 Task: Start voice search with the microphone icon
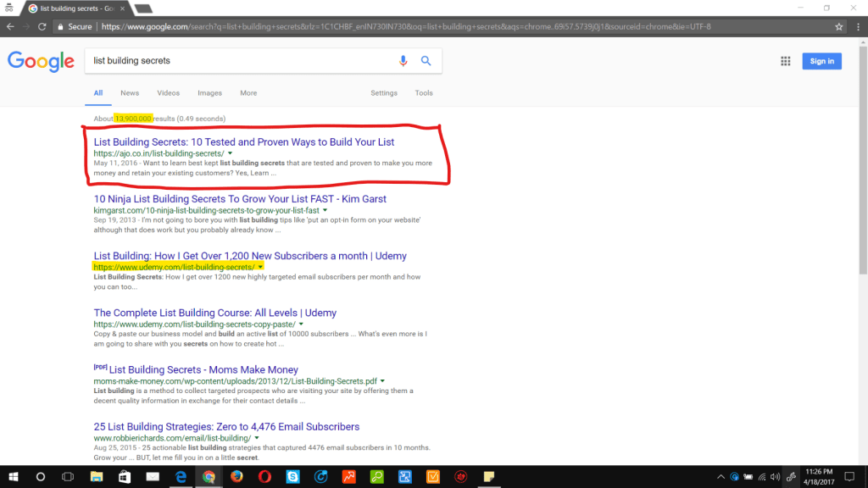[403, 60]
